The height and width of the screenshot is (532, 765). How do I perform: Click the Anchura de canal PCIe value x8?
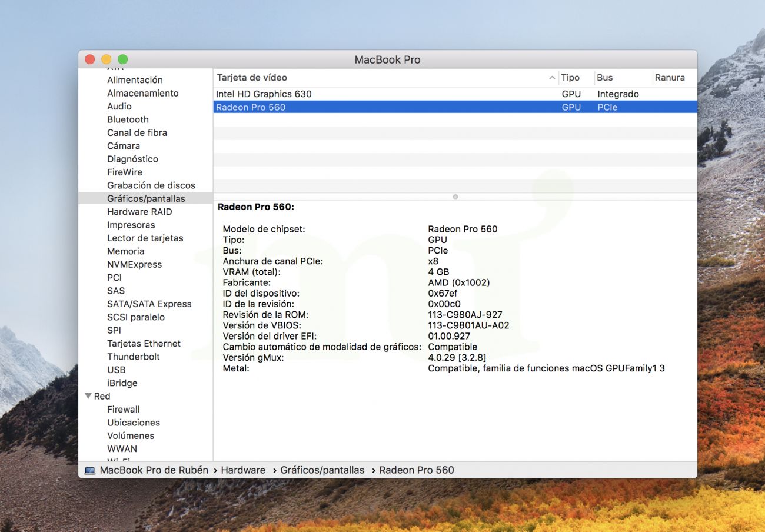point(433,261)
